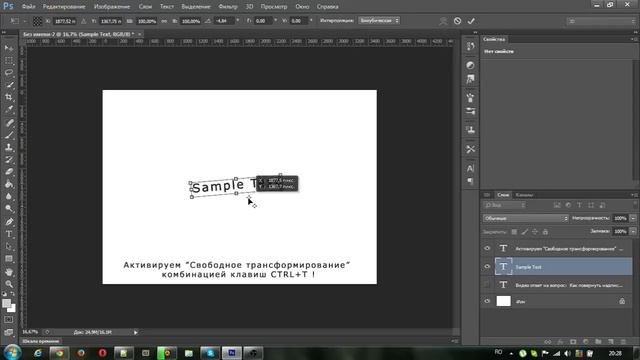The height and width of the screenshot is (360, 640).
Task: Add a layer mask from Layers panel
Action: [573, 342]
